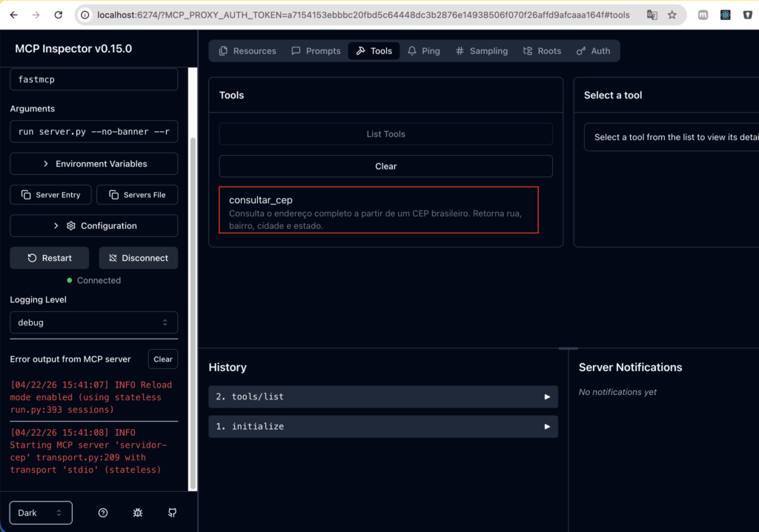Expand the initialize history entry
Viewport: 759px width, 532px height.
382,427
